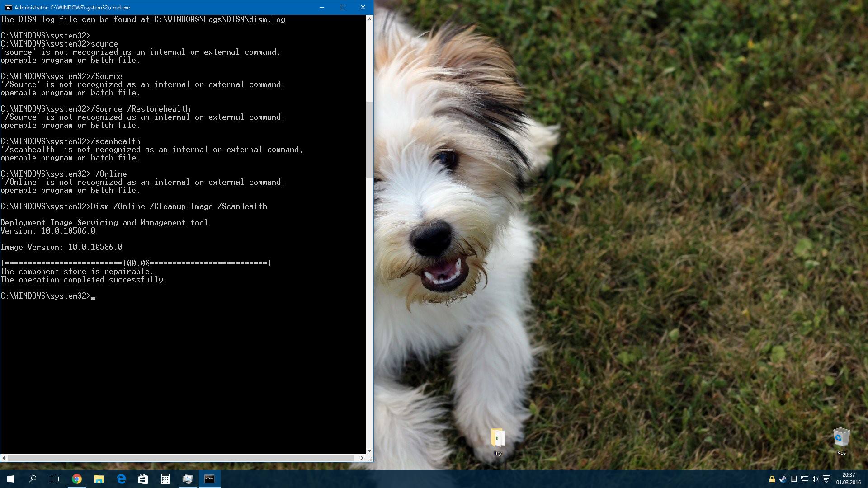Viewport: 868px width, 488px height.
Task: Open the cmd window system menu icon
Action: [x=8, y=8]
